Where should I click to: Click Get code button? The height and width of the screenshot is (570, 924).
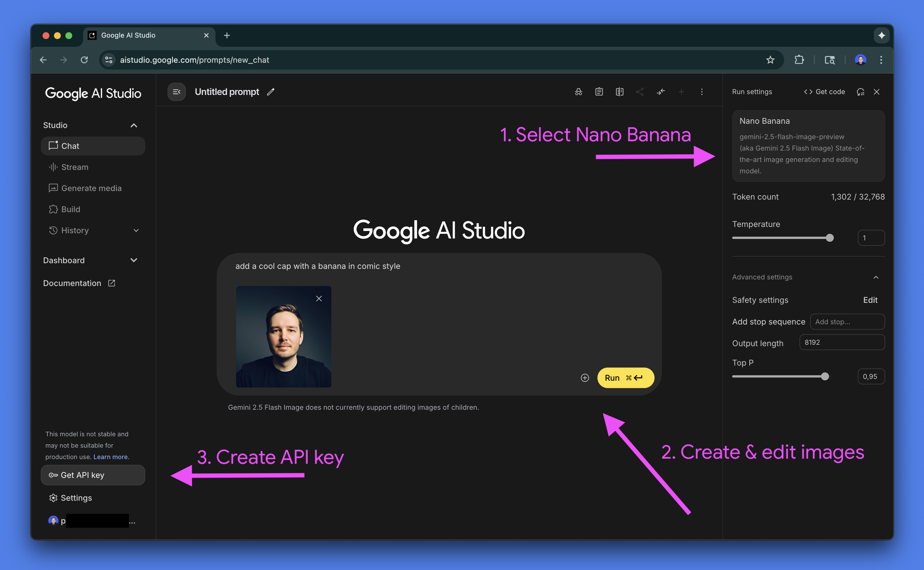[824, 92]
